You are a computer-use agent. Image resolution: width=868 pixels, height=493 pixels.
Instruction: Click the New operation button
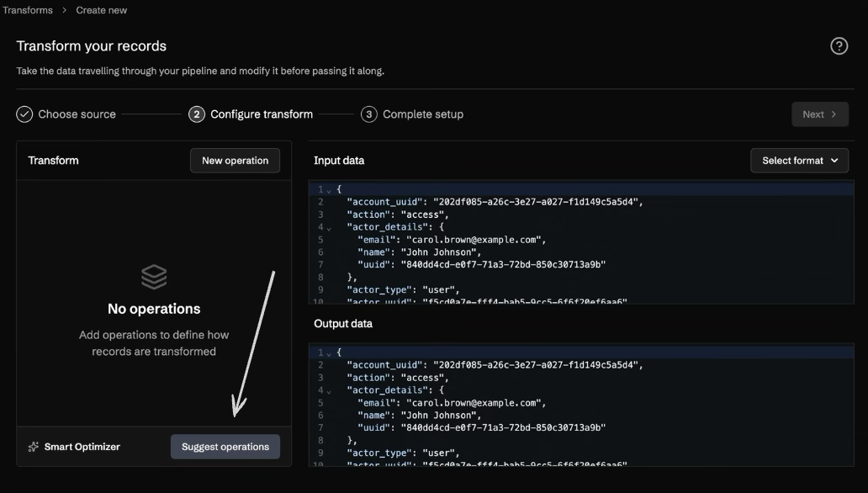click(x=235, y=160)
